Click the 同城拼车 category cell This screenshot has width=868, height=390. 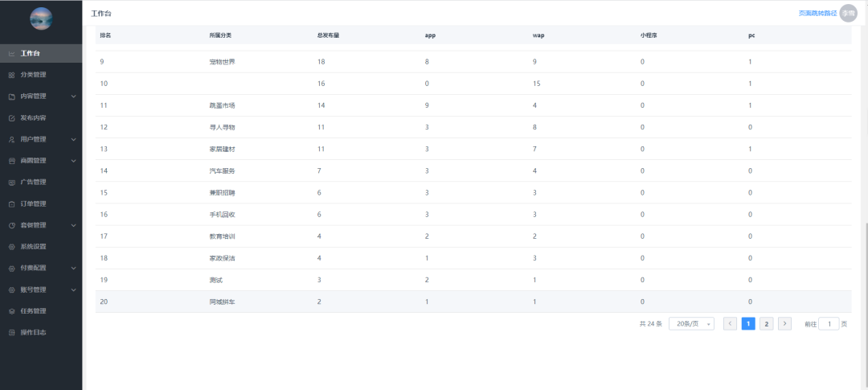(222, 302)
